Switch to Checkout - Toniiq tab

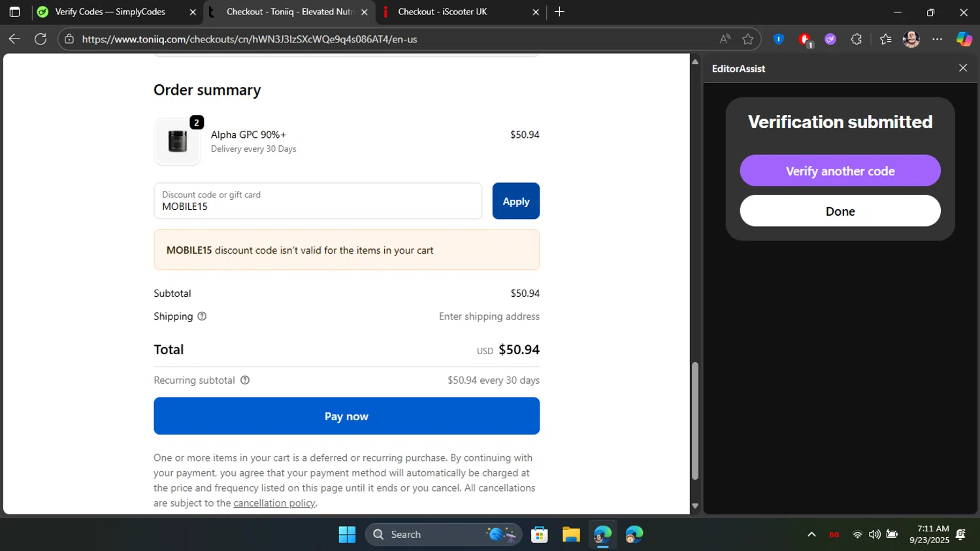289,12
